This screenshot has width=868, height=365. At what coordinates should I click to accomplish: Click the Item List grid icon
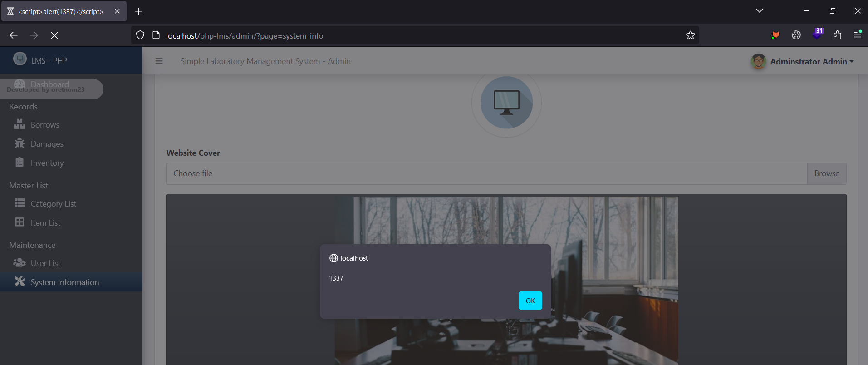[x=20, y=222]
